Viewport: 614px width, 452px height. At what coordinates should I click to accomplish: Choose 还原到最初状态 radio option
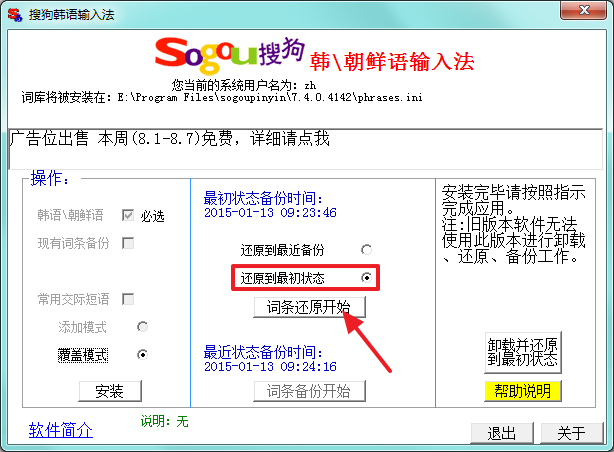(366, 277)
